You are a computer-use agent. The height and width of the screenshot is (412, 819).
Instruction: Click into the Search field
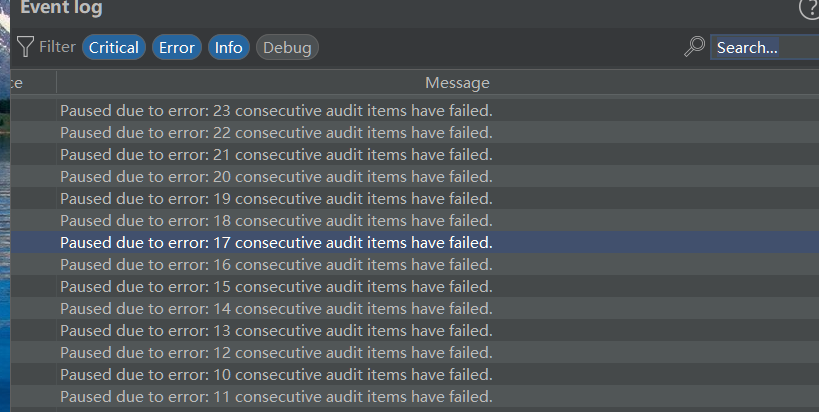click(760, 47)
